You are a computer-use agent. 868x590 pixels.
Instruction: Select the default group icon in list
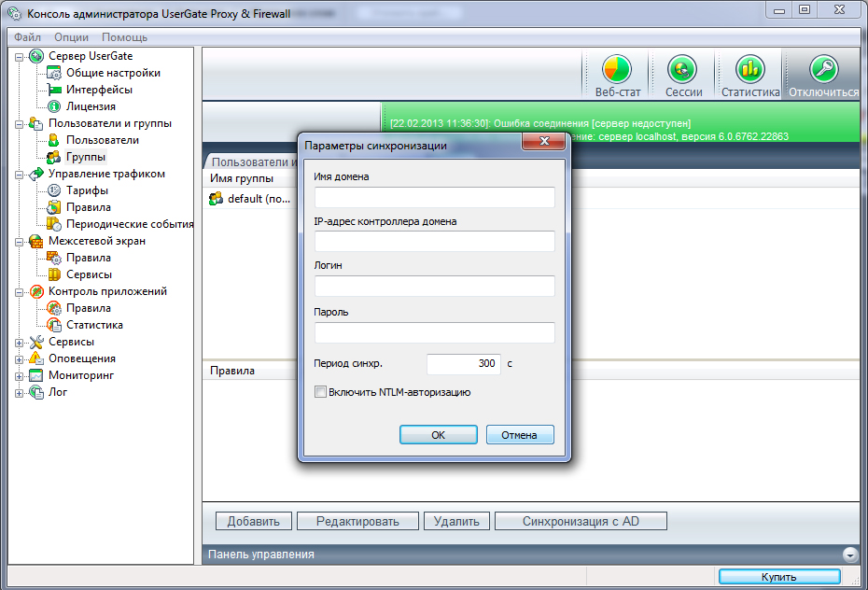(x=216, y=199)
